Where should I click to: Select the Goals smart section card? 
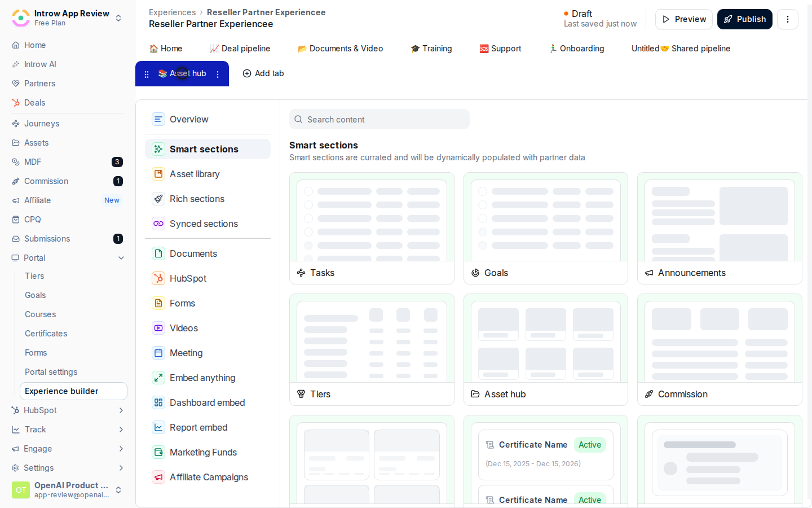point(546,228)
